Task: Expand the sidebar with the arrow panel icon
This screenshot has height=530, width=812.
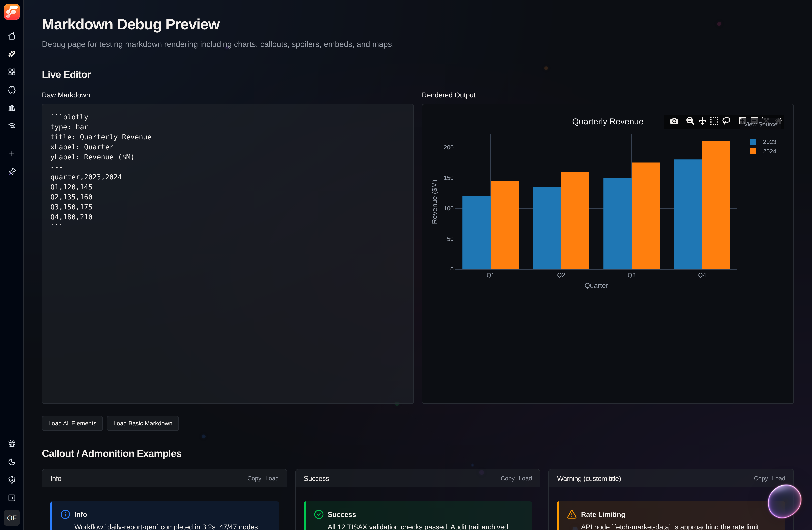Action: click(x=12, y=498)
